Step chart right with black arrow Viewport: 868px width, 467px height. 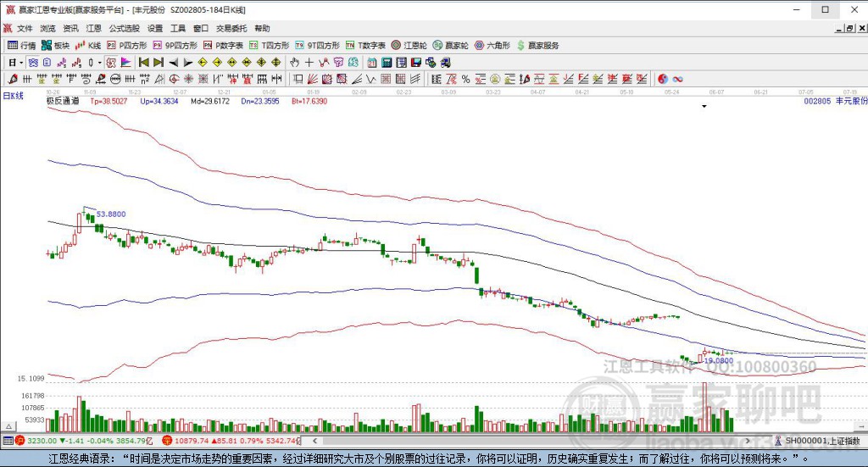(x=187, y=63)
